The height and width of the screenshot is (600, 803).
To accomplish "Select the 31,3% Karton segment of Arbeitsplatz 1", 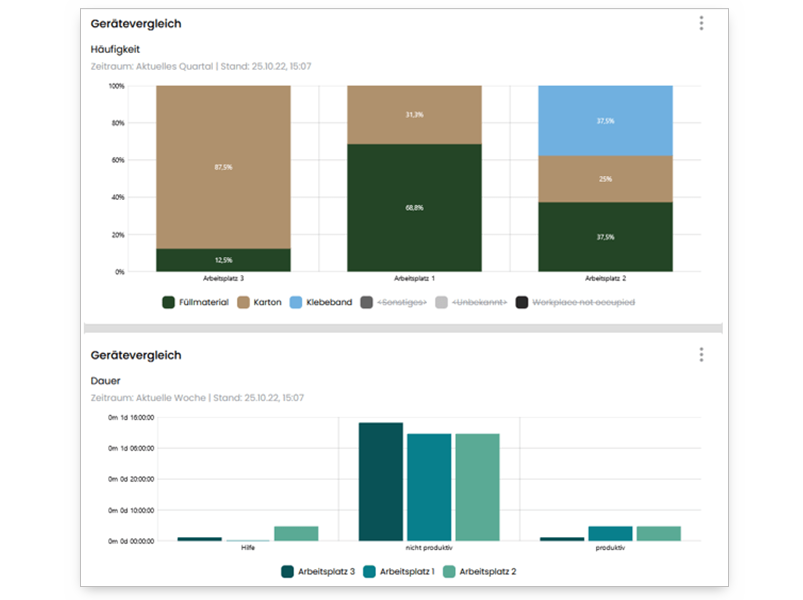I will (x=414, y=114).
